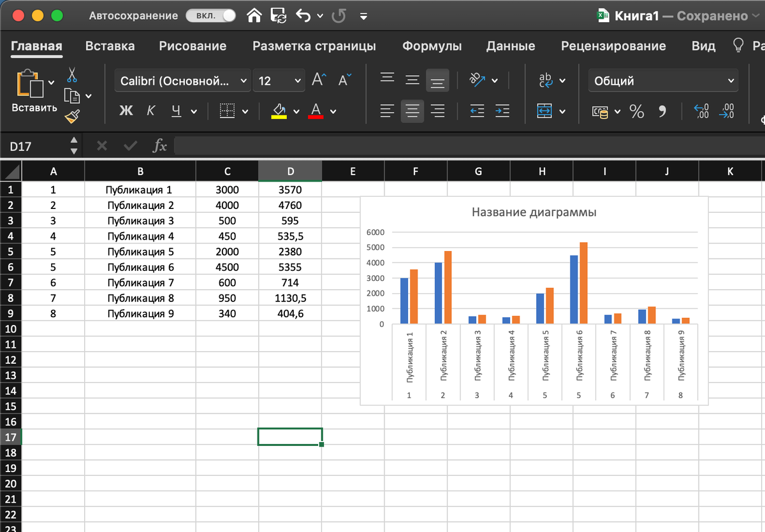The width and height of the screenshot is (765, 532).
Task: Open underline style dropdown arrow
Action: (194, 111)
